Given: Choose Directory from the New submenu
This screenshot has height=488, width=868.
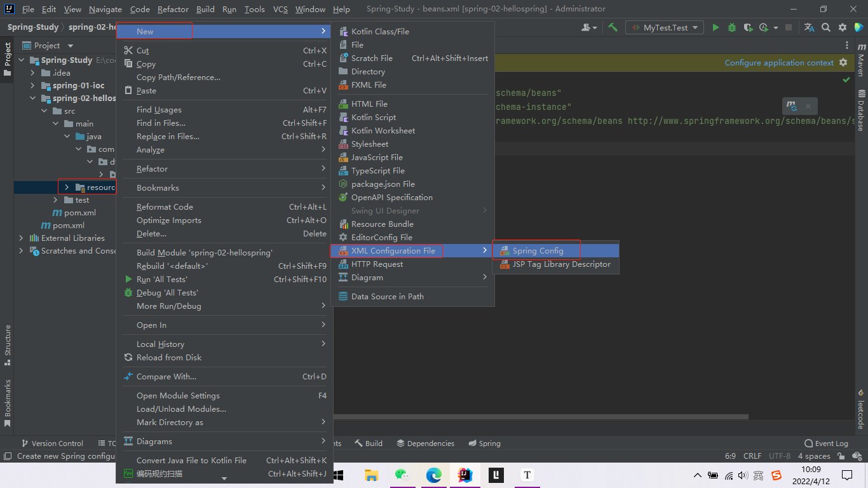Looking at the screenshot, I should [412, 72].
